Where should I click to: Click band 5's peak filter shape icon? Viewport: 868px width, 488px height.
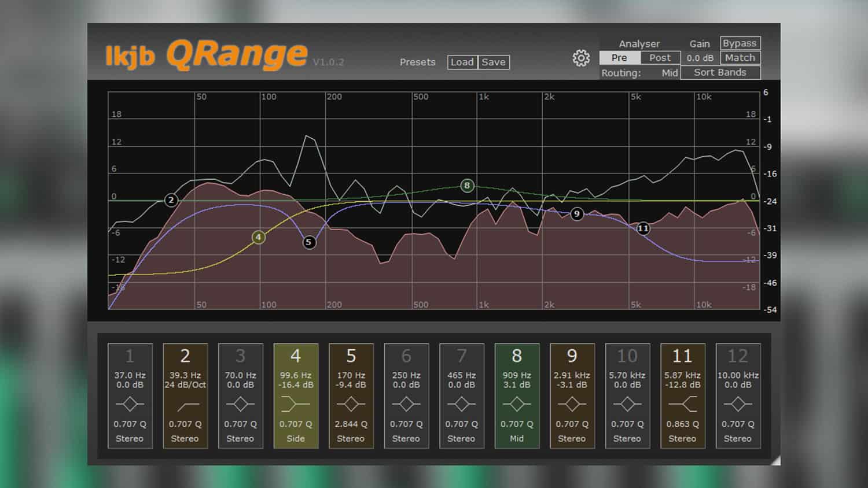(351, 404)
